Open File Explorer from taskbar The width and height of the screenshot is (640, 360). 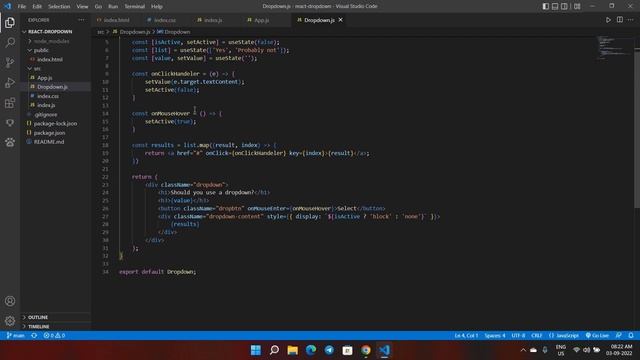pos(293,350)
